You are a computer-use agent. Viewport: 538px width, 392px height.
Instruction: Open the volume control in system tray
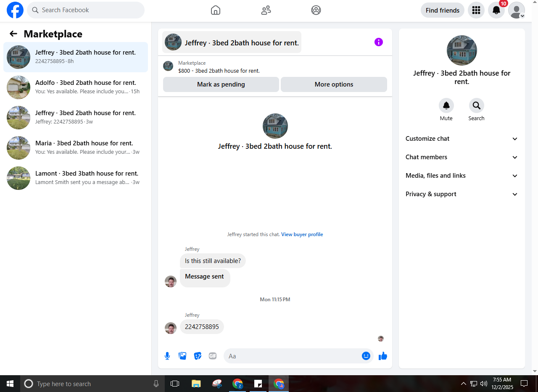tap(484, 384)
